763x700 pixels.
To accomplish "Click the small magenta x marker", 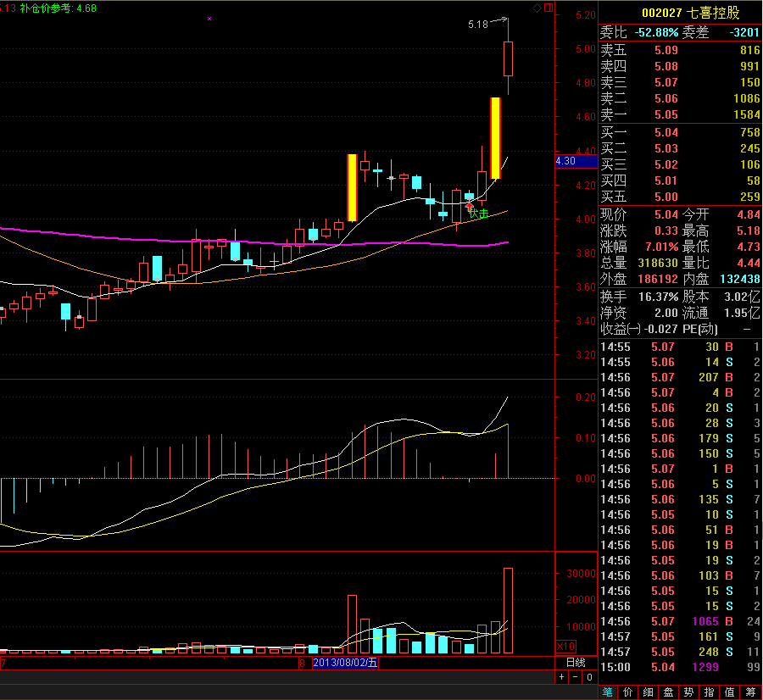I will click(209, 19).
